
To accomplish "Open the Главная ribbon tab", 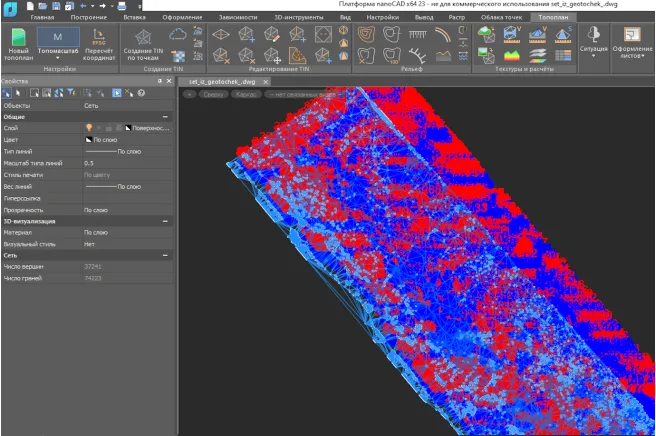I will 42,18.
